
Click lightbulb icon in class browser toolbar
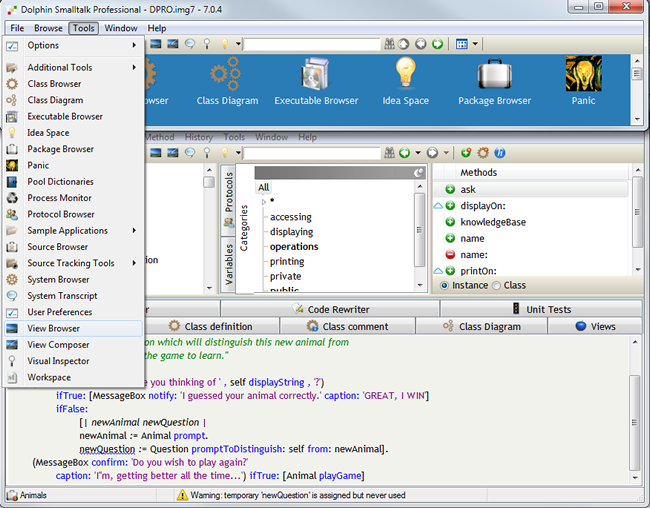point(225,153)
